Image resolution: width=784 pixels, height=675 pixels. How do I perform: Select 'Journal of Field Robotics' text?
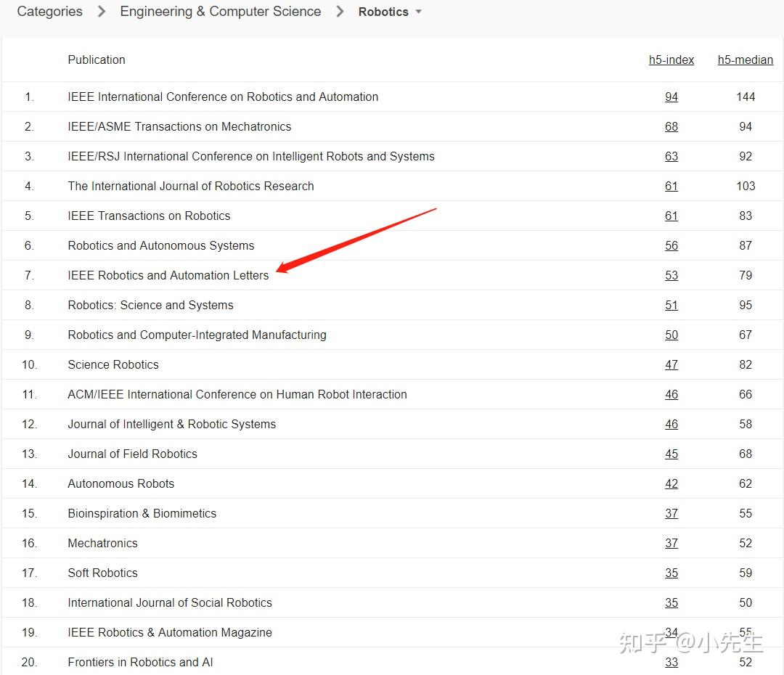click(133, 454)
